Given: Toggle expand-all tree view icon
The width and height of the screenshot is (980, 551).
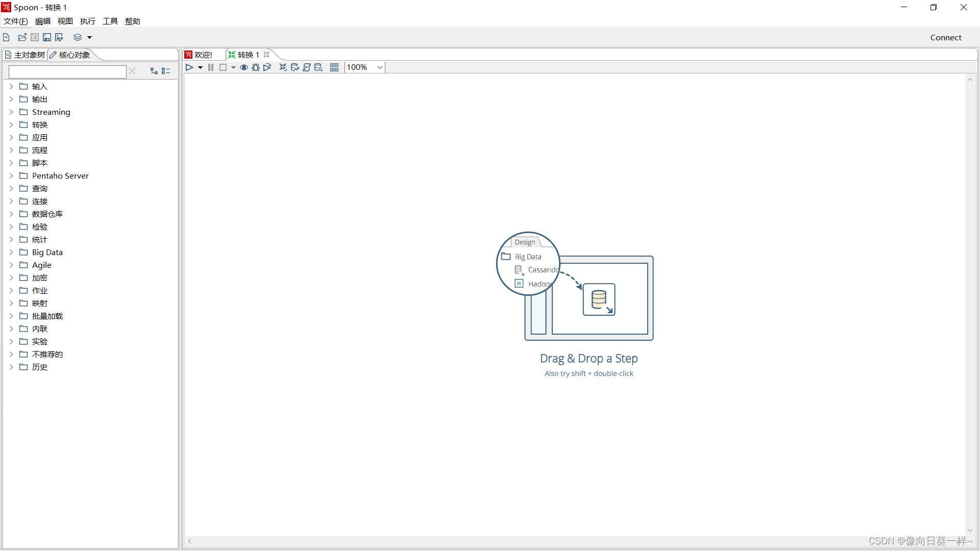Looking at the screenshot, I should [154, 71].
